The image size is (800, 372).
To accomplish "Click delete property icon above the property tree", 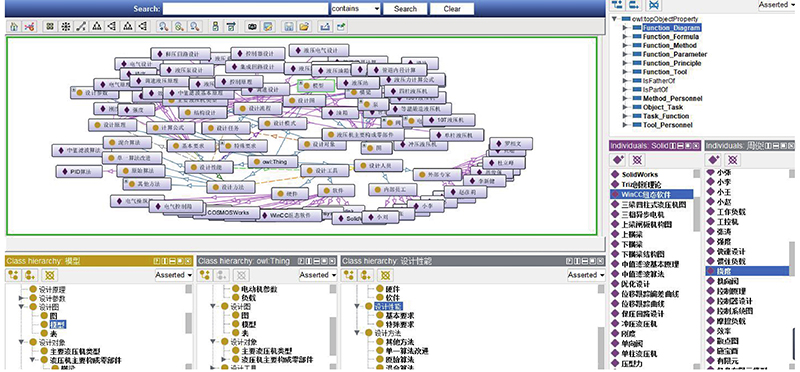I will (x=653, y=5).
